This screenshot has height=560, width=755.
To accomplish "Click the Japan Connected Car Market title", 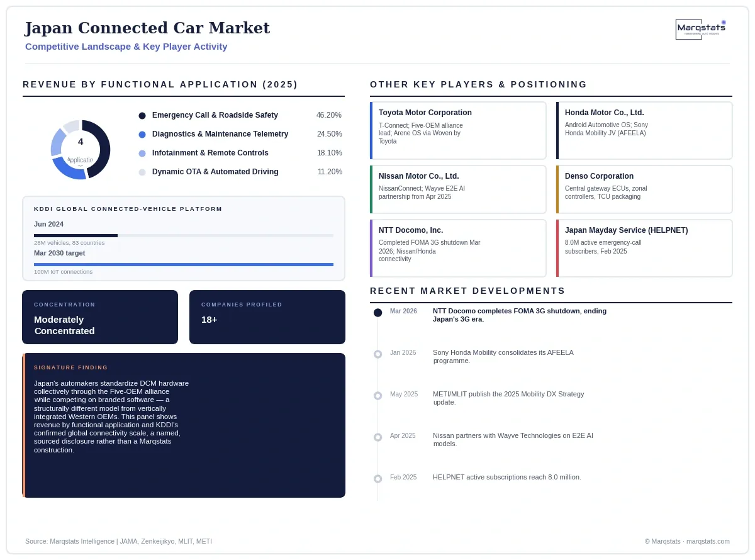I will [147, 28].
